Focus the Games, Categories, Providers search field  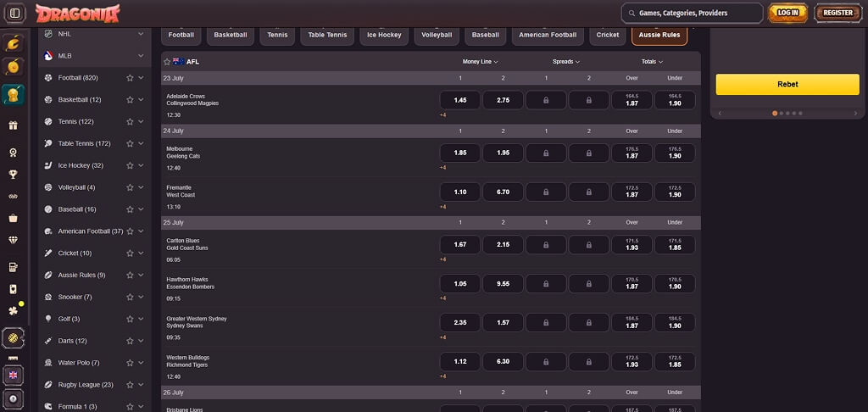pyautogui.click(x=692, y=13)
